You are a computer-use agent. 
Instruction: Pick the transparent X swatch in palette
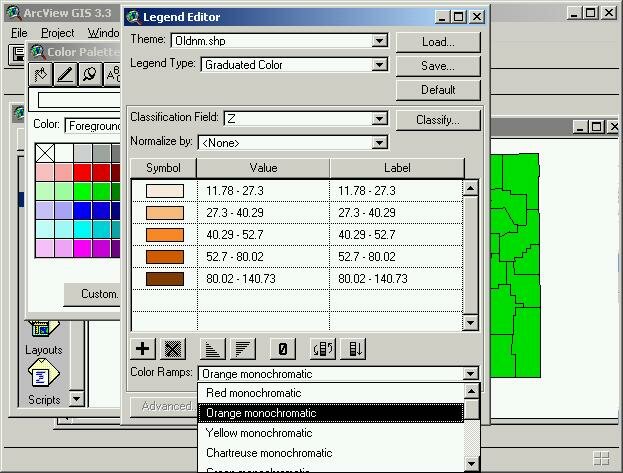[x=45, y=153]
